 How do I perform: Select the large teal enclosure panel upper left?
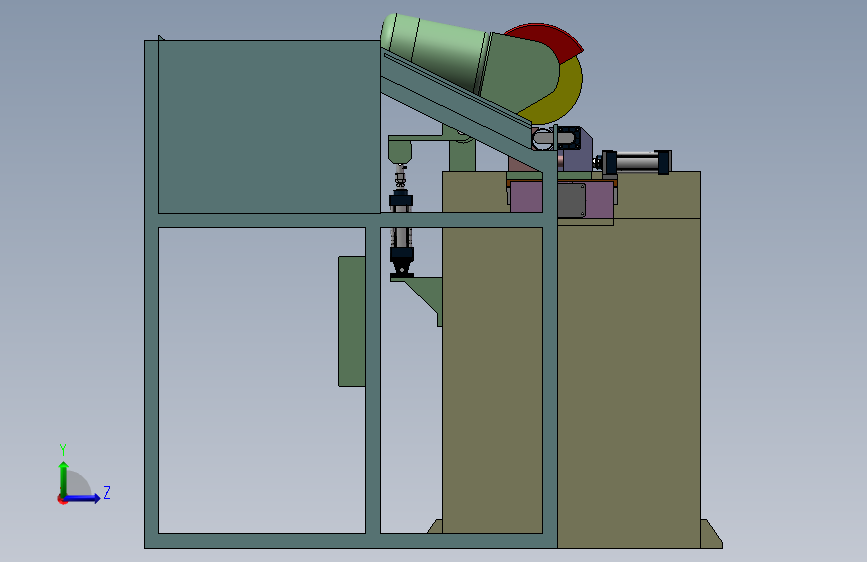[x=269, y=127]
